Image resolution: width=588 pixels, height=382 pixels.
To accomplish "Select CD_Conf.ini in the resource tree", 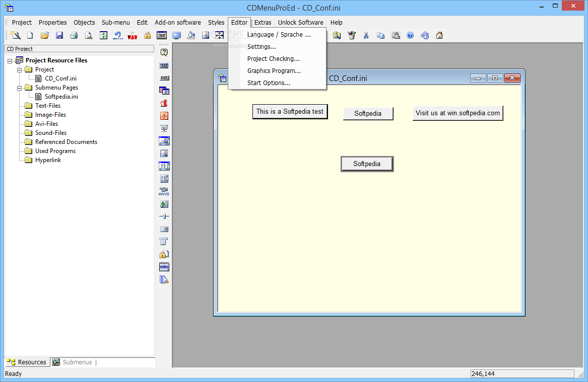I will [x=60, y=79].
